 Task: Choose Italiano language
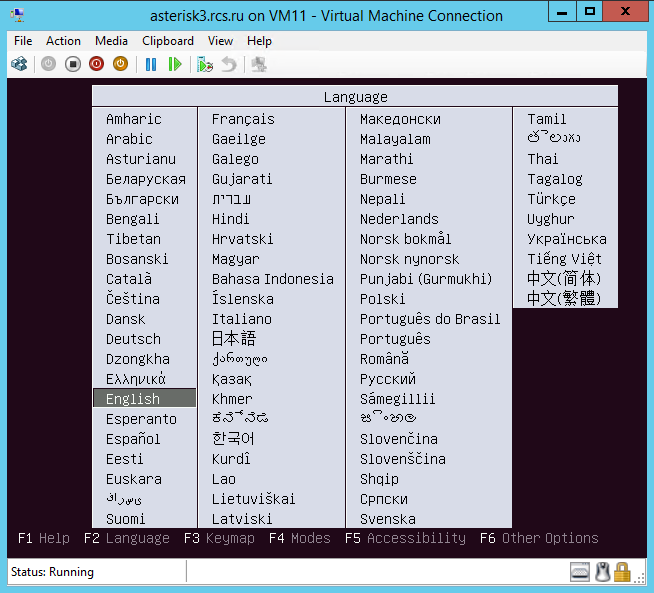click(x=242, y=319)
